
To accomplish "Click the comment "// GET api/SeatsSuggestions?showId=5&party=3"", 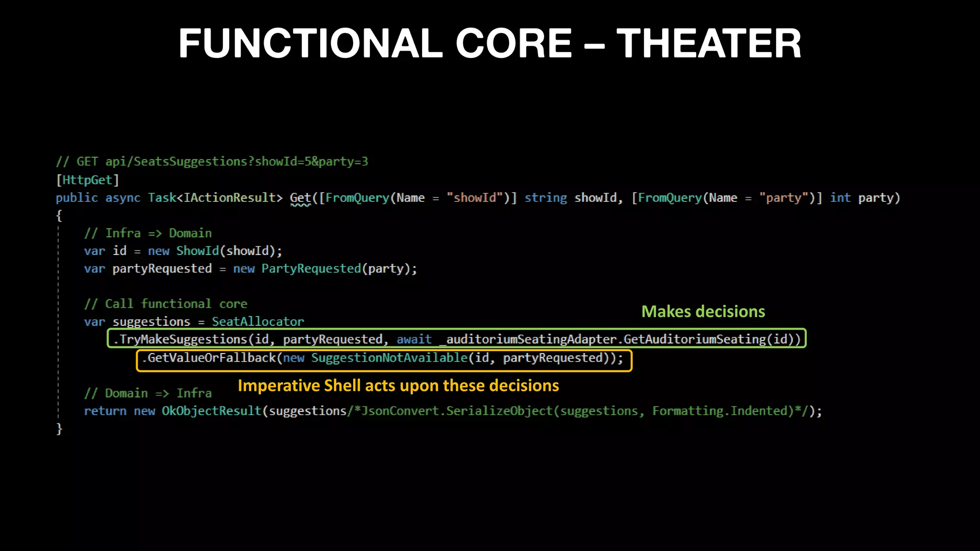I will tap(212, 162).
